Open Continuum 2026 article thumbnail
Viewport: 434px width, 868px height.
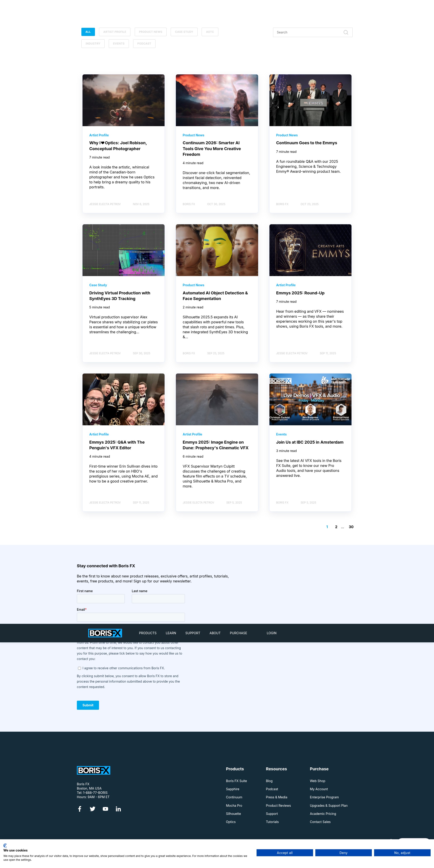point(217,100)
